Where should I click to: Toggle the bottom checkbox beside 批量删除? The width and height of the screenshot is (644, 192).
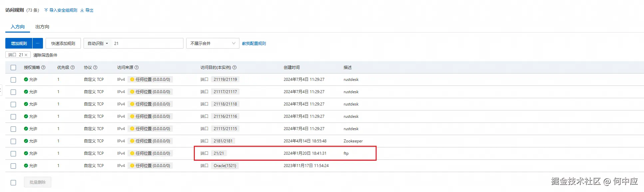pyautogui.click(x=13, y=183)
